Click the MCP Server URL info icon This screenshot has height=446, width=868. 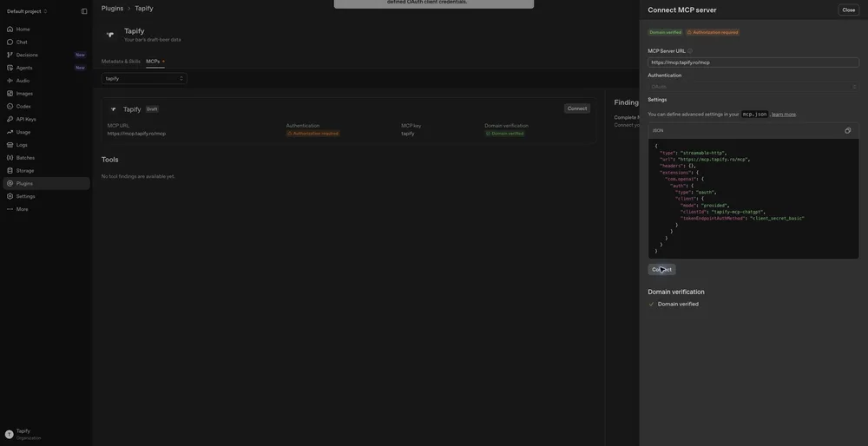690,51
